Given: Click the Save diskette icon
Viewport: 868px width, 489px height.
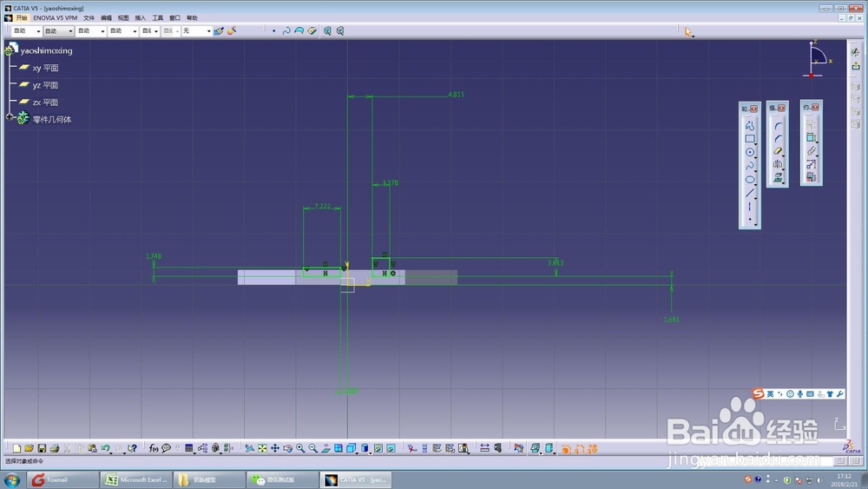Looking at the screenshot, I should 42,448.
